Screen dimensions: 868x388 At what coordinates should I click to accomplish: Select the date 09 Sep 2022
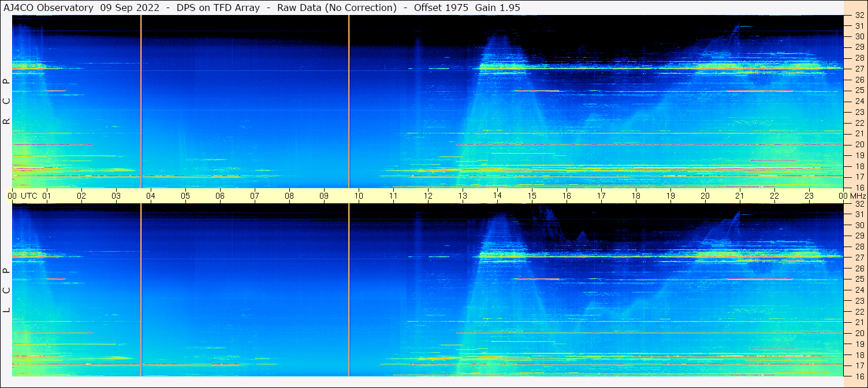[130, 8]
